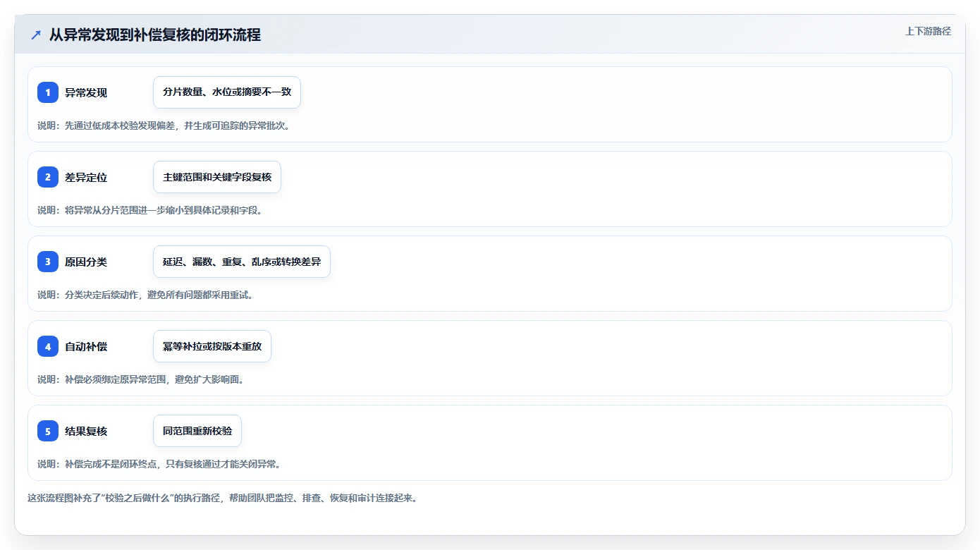
Task: Click step number 2 badge for 差异定位
Action: coord(48,177)
